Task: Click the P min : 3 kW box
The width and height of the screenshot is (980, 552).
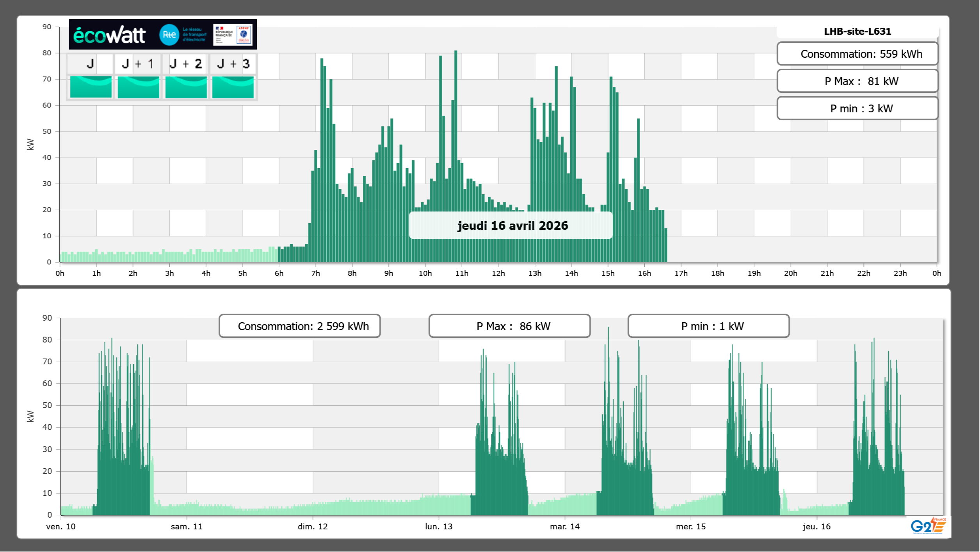Action: [x=857, y=108]
